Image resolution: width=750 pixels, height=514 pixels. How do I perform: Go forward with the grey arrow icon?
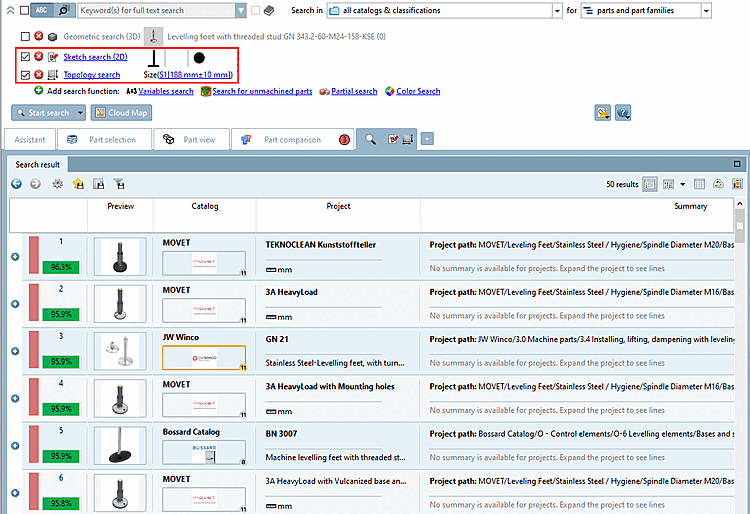(x=35, y=184)
